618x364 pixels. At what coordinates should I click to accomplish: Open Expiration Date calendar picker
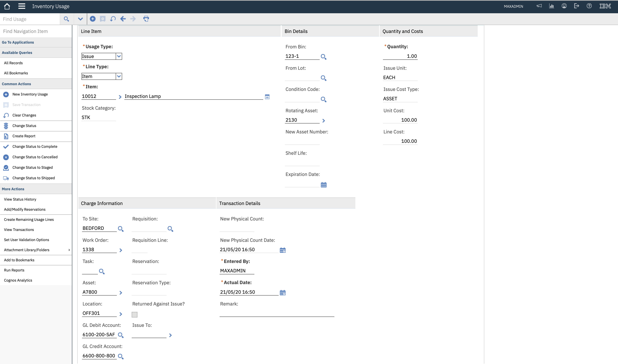324,185
